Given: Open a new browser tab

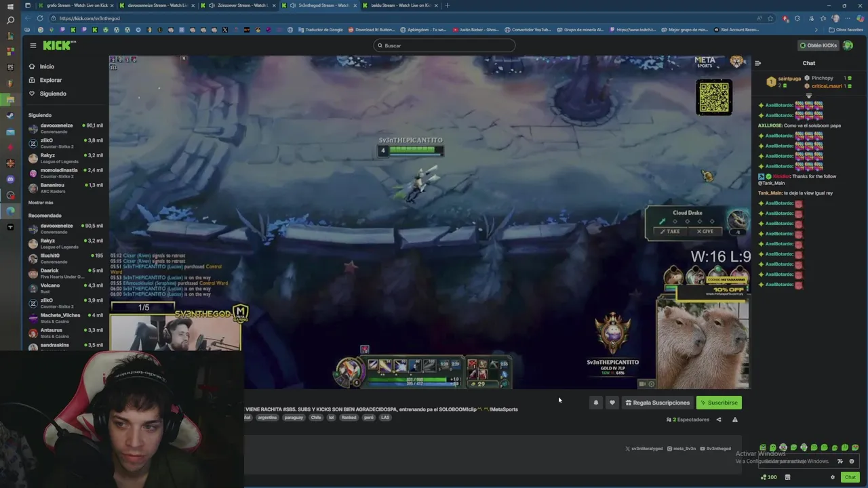Looking at the screenshot, I should click(x=447, y=5).
